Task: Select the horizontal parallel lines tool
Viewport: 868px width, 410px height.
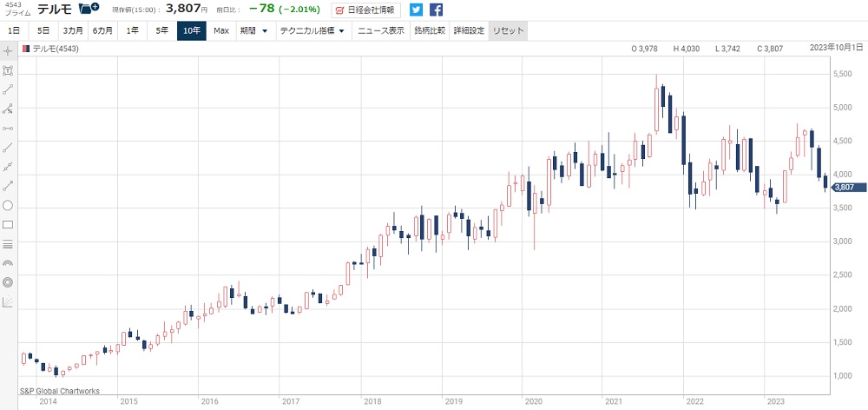Action: point(8,243)
